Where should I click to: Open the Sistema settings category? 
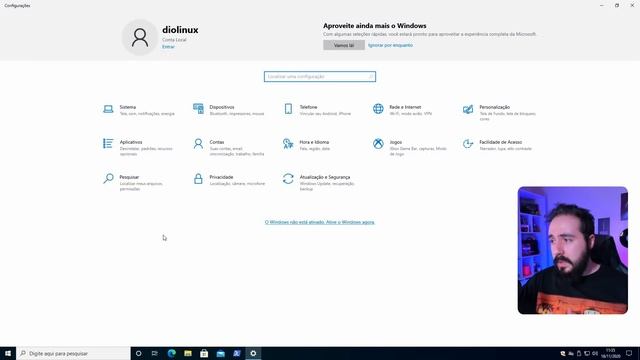tap(139, 110)
